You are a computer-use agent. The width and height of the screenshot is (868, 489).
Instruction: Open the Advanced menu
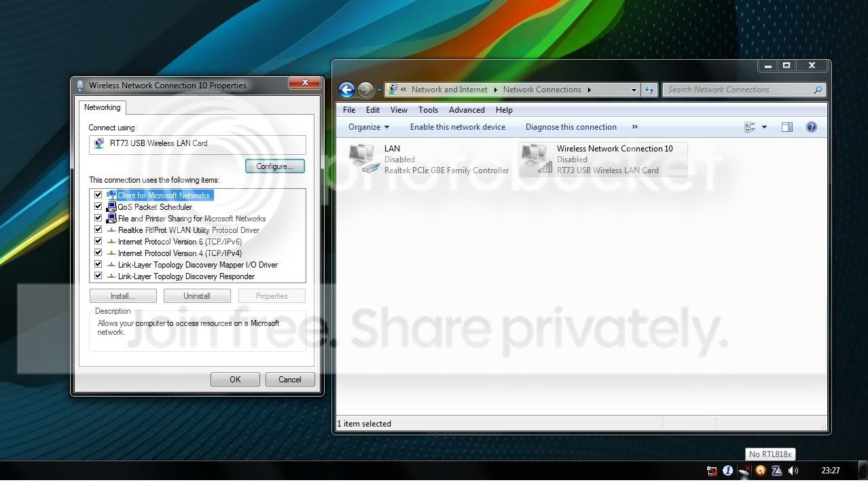coord(467,110)
